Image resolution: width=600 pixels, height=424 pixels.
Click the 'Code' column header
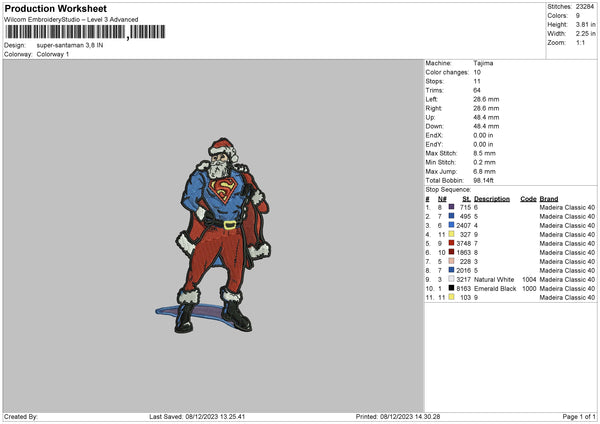528,199
